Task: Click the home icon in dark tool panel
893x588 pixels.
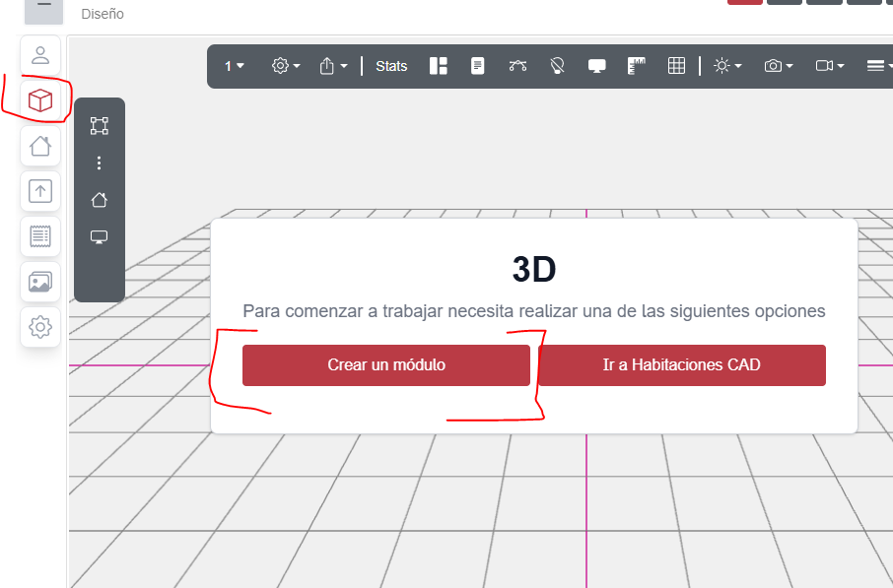Action: pyautogui.click(x=100, y=200)
